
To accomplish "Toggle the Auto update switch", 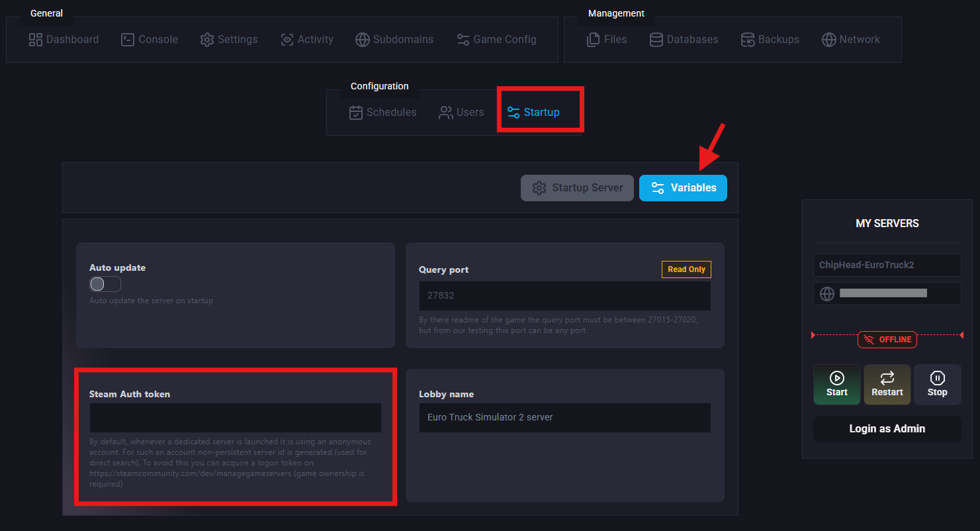I will point(105,284).
